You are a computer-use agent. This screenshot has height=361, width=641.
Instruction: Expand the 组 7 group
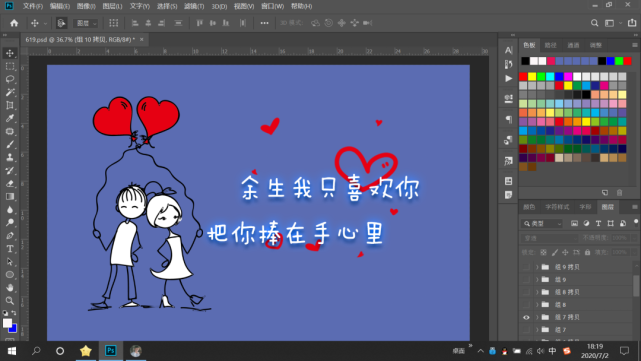(537, 330)
